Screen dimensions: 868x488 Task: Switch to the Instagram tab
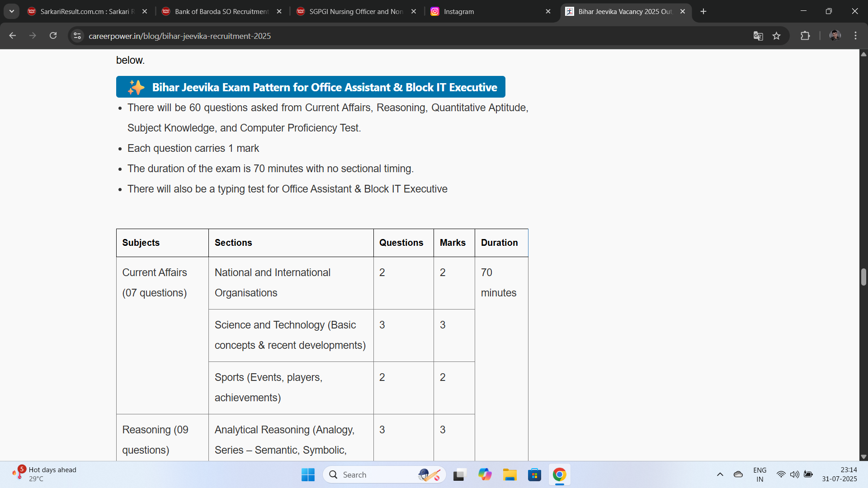tap(491, 11)
